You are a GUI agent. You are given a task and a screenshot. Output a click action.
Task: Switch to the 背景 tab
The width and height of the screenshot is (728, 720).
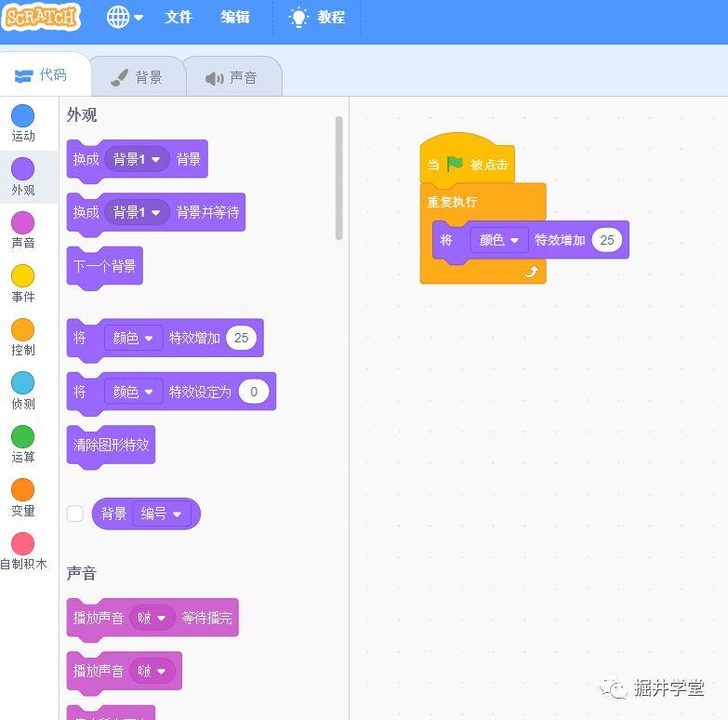[x=137, y=77]
